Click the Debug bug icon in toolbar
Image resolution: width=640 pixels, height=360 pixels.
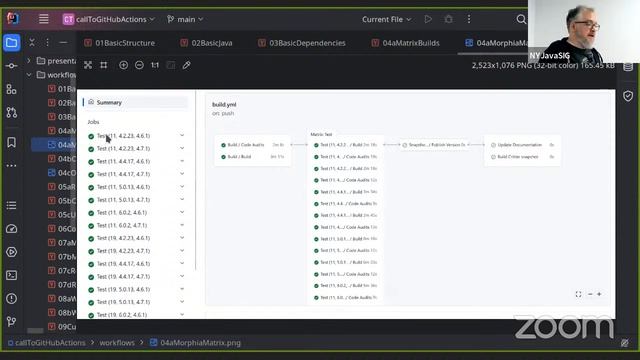tap(448, 19)
